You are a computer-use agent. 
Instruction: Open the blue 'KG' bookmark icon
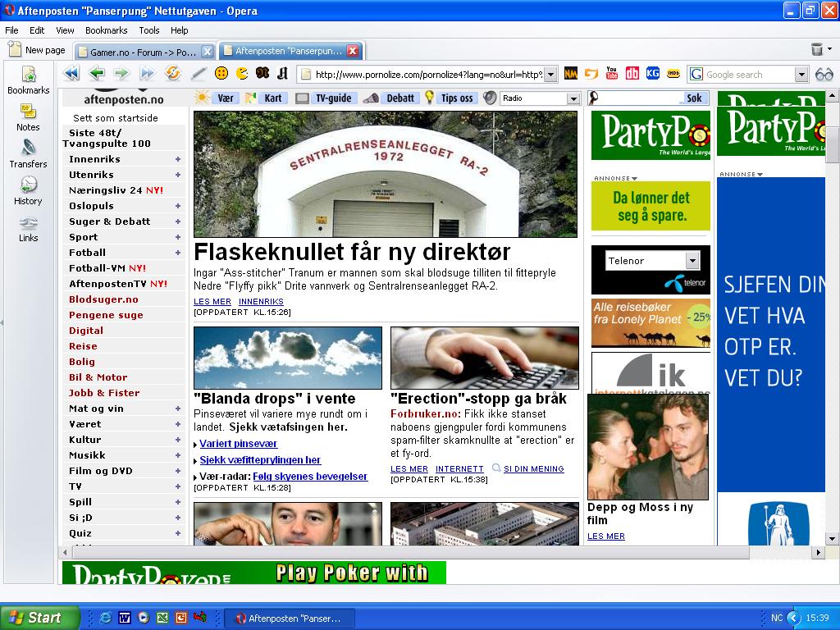point(652,73)
